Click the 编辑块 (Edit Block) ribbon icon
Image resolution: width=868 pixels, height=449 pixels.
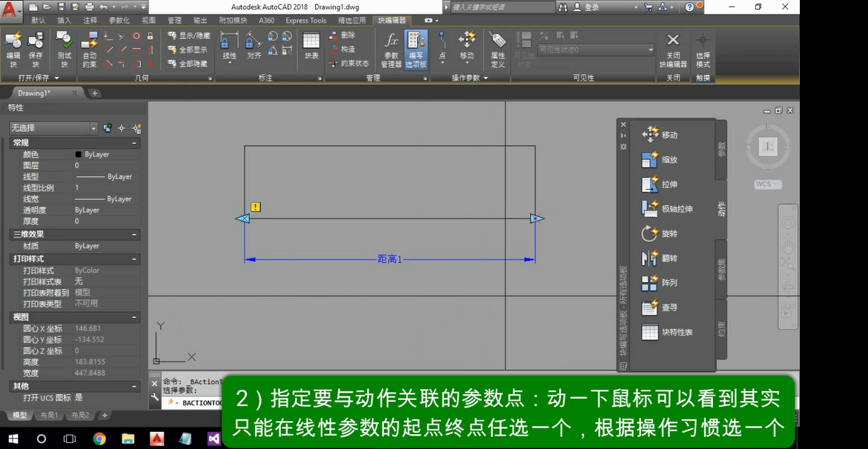(x=13, y=50)
